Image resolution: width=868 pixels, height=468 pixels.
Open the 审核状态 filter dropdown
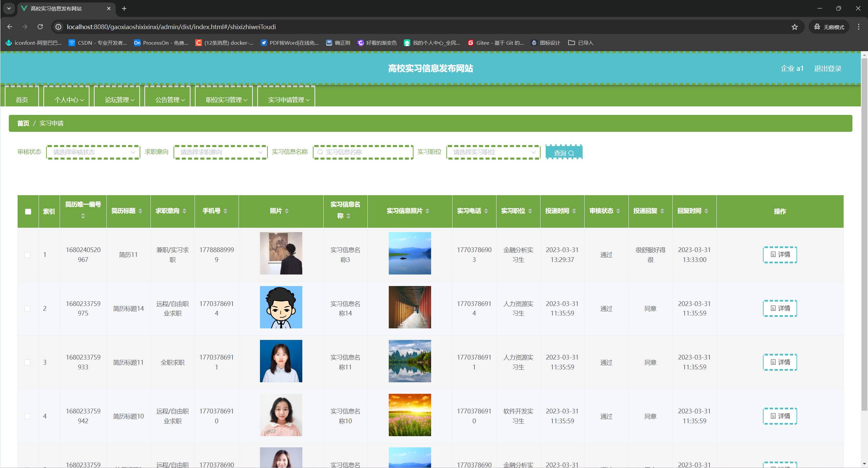point(93,152)
